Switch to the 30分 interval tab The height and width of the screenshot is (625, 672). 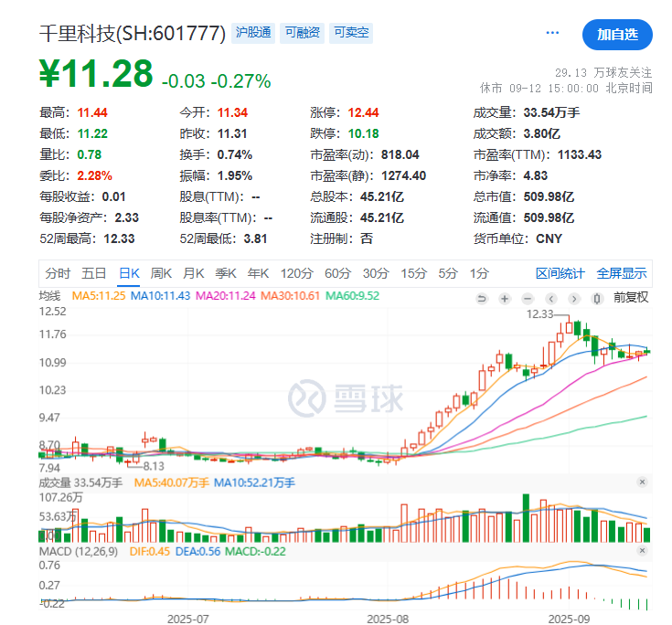[376, 273]
